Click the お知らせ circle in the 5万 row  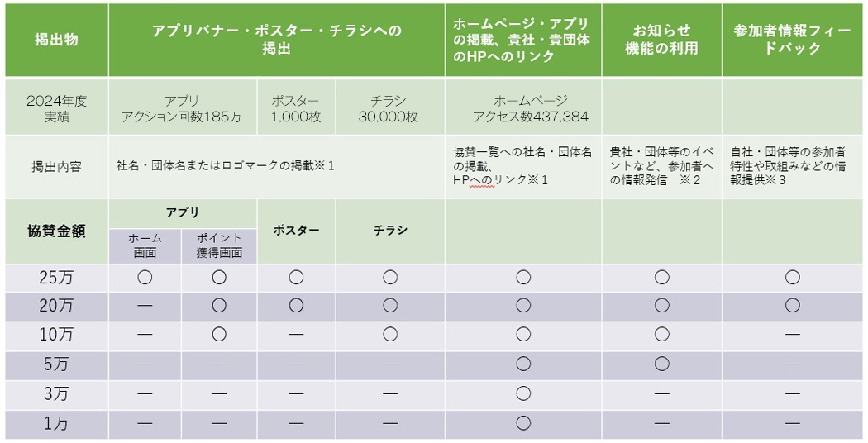662,364
